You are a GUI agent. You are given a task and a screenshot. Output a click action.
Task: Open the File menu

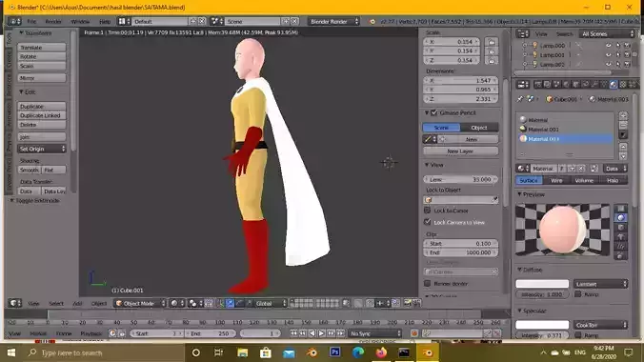[31, 21]
